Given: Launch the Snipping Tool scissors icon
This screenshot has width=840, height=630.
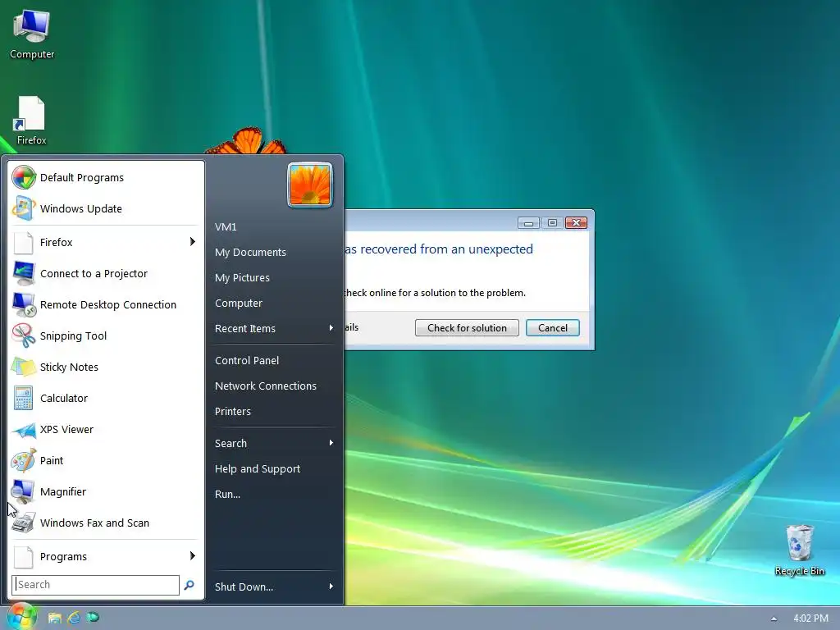Looking at the screenshot, I should coord(24,336).
